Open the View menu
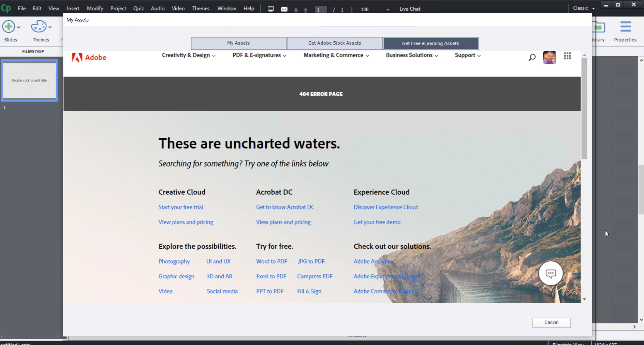644x345 pixels. pos(54,9)
